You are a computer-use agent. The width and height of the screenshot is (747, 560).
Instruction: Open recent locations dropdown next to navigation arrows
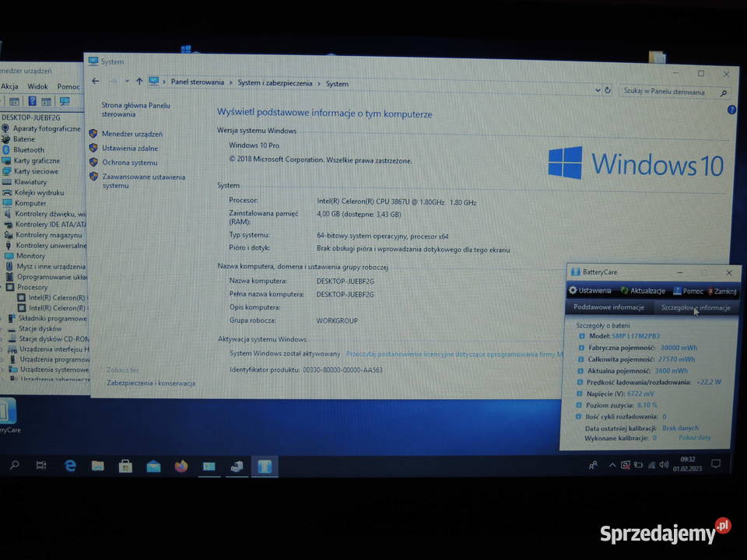[x=127, y=82]
